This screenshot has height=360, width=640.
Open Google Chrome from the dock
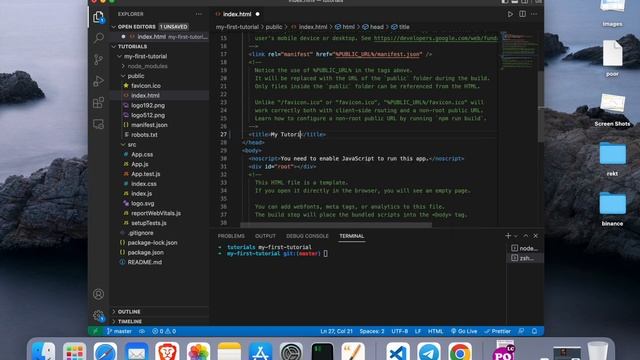pyautogui.click(x=460, y=352)
